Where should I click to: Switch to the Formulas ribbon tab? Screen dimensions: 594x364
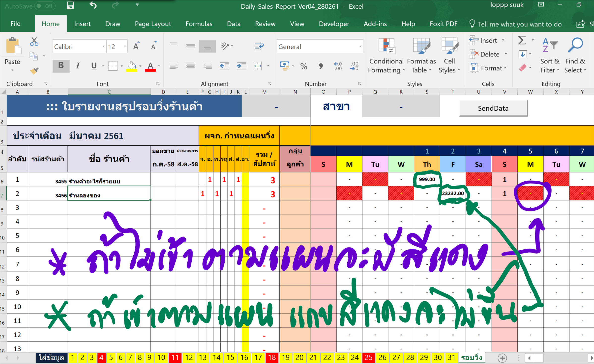199,24
